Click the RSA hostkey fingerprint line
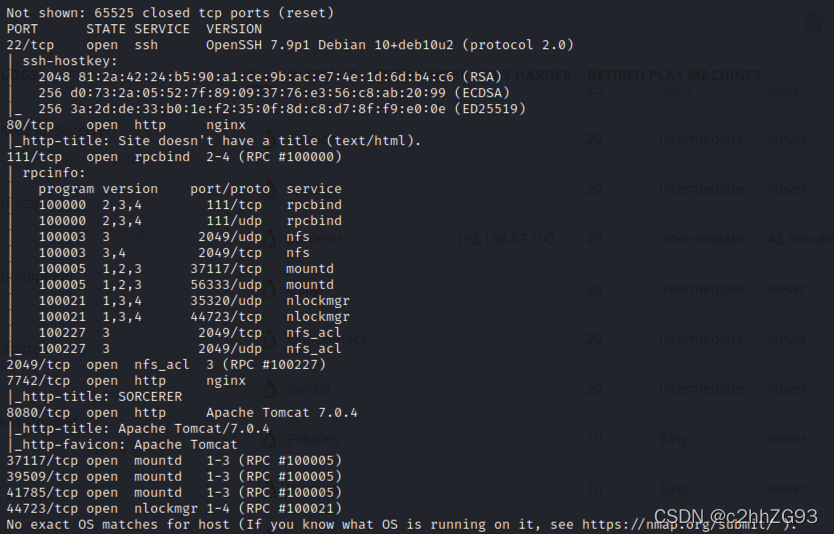This screenshot has height=534, width=834. point(270,77)
